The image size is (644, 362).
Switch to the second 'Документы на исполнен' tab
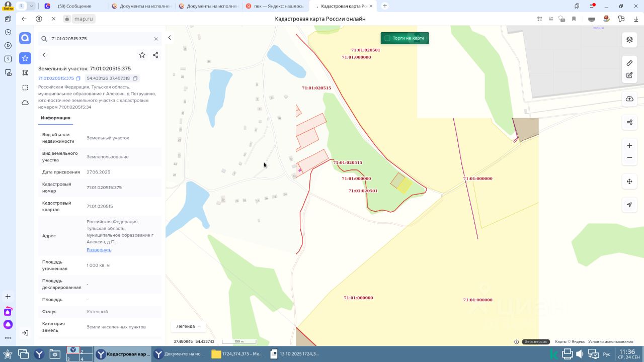coord(209,6)
